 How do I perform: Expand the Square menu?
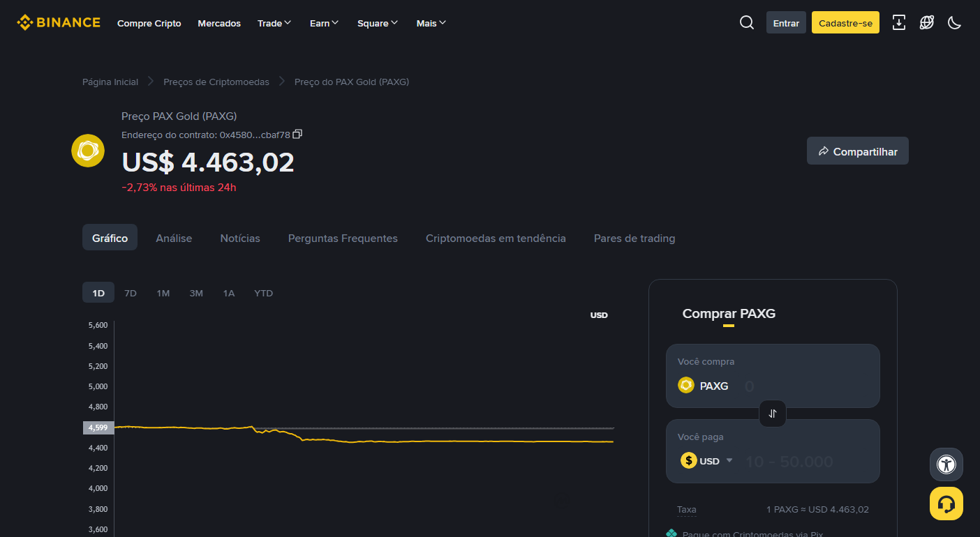click(378, 23)
